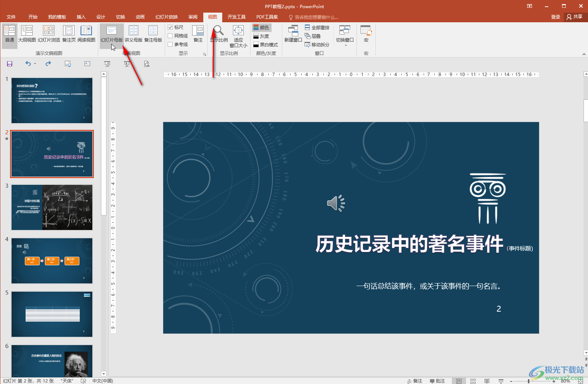Open Notes Master (备注母版)

[153, 34]
